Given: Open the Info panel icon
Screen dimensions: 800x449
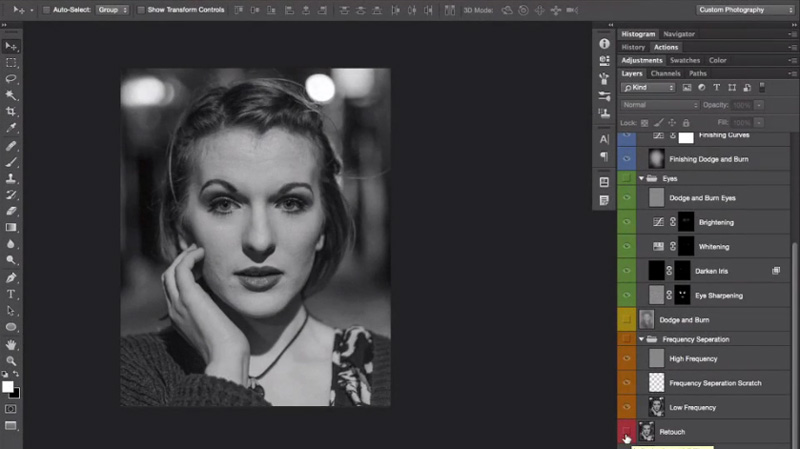Looking at the screenshot, I should [x=604, y=44].
